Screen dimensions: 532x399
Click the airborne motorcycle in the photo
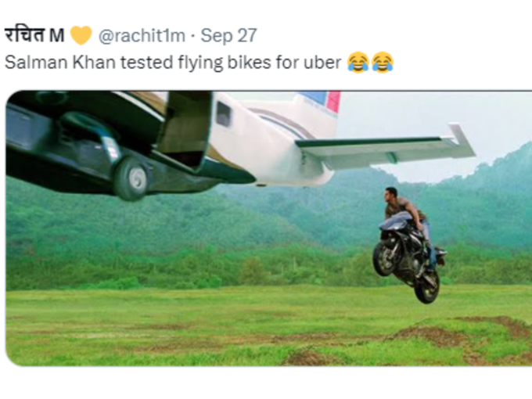[x=409, y=257]
